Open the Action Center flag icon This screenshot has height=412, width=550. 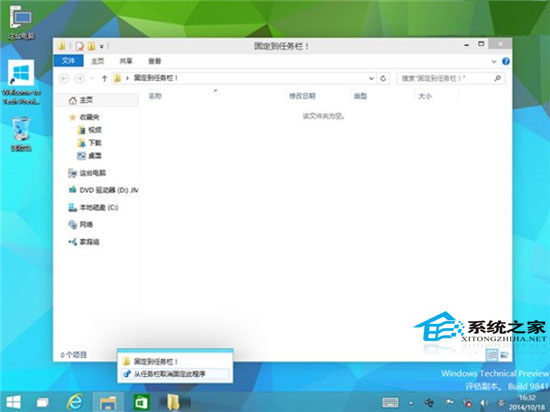[x=449, y=403]
